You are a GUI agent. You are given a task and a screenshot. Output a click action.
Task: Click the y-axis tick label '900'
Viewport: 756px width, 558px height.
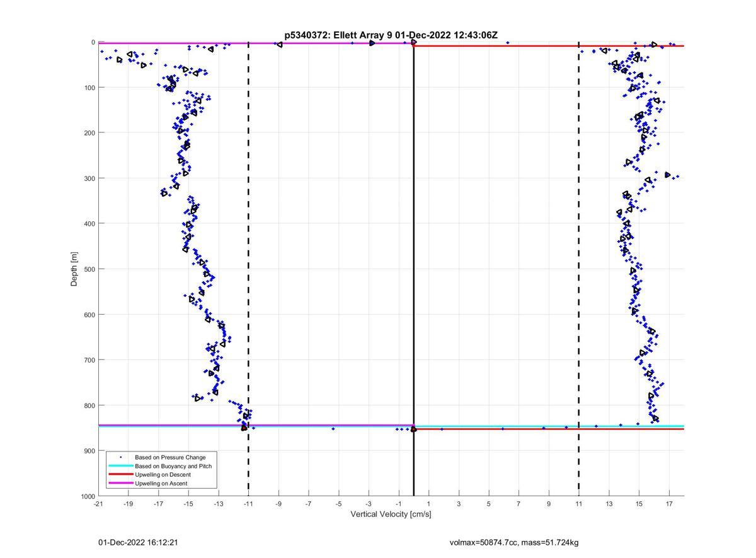(89, 451)
